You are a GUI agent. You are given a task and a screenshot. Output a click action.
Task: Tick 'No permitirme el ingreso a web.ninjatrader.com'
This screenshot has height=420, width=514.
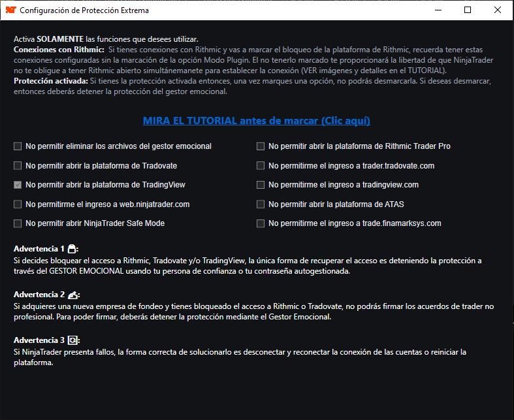point(18,204)
